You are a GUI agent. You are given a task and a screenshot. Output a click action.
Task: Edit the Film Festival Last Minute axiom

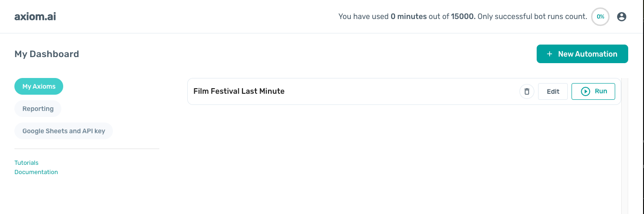[x=553, y=91]
